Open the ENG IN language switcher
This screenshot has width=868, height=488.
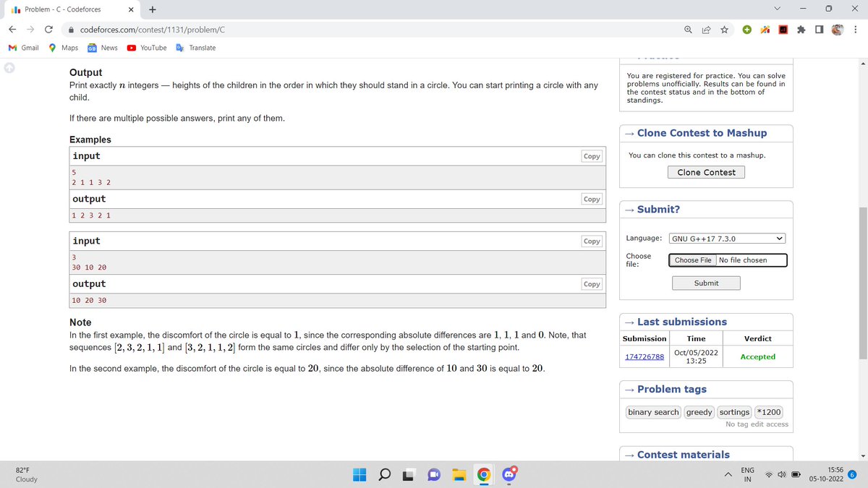click(x=748, y=475)
